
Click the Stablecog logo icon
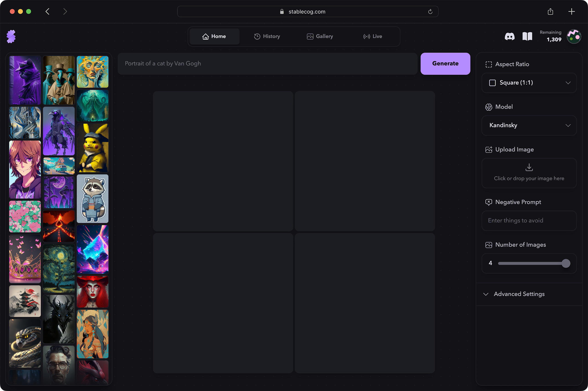11,37
